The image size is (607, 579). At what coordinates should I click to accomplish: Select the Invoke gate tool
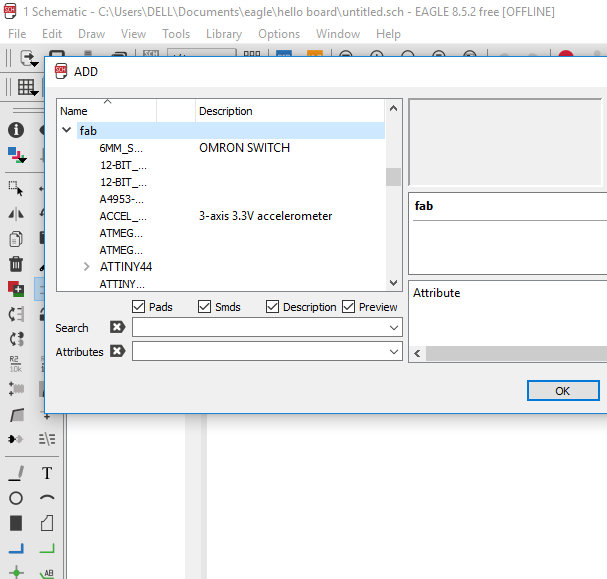pyautogui.click(x=16, y=439)
